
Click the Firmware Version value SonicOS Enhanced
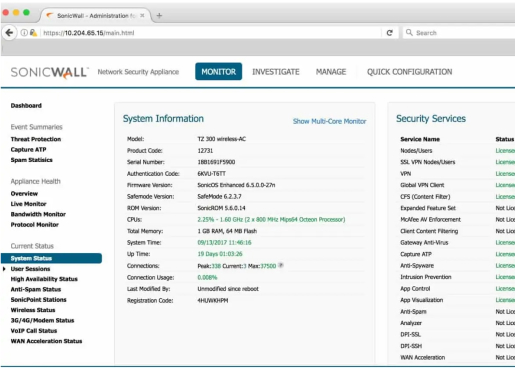coord(236,185)
